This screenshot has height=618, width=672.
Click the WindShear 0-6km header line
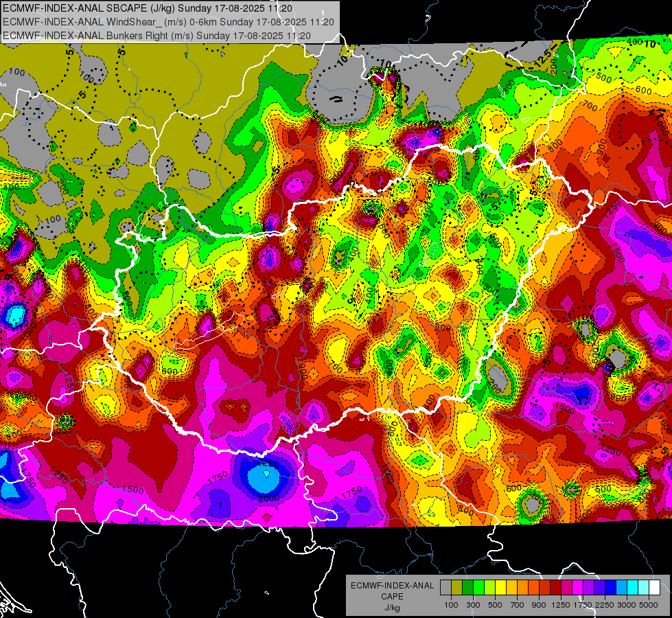[168, 22]
